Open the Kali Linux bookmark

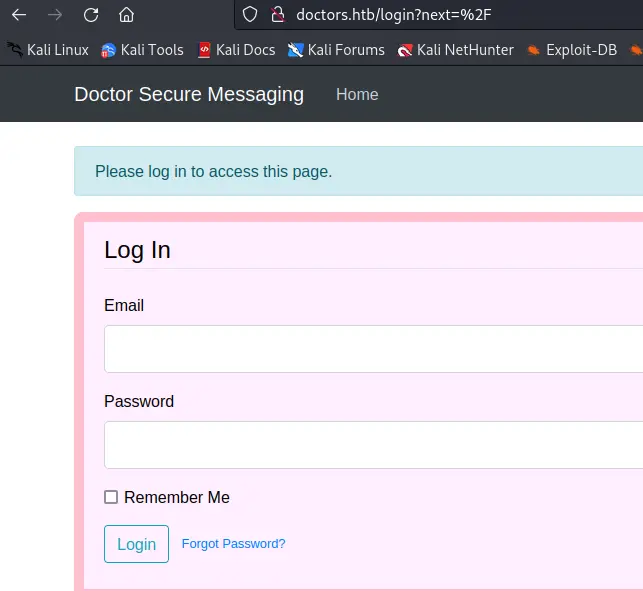[48, 50]
